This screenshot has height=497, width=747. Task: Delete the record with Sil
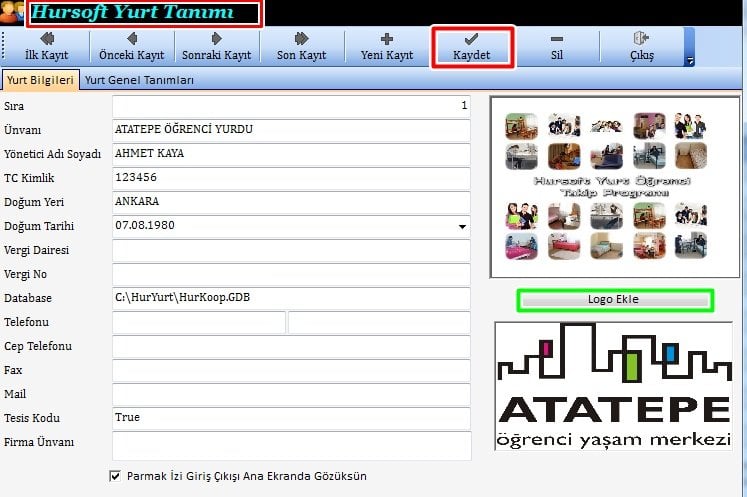[556, 46]
